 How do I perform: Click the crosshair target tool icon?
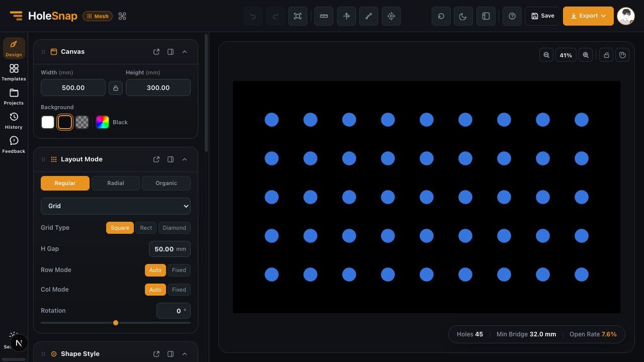pyautogui.click(x=391, y=16)
